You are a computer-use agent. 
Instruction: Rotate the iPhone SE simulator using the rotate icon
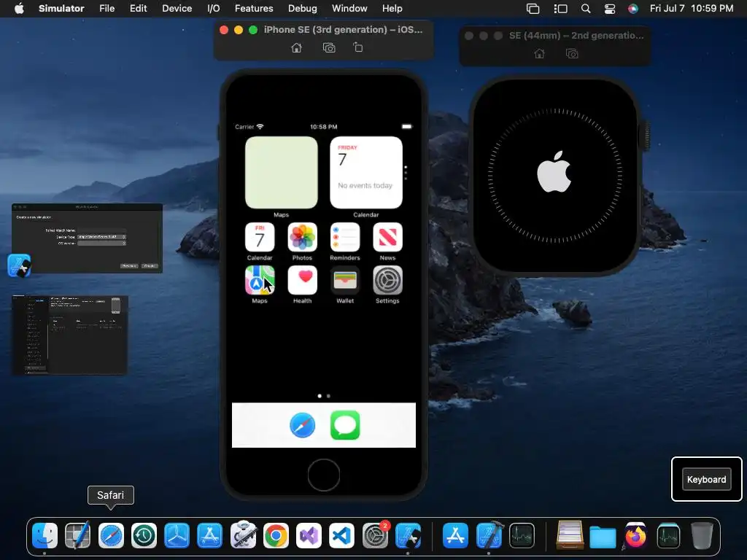(357, 47)
